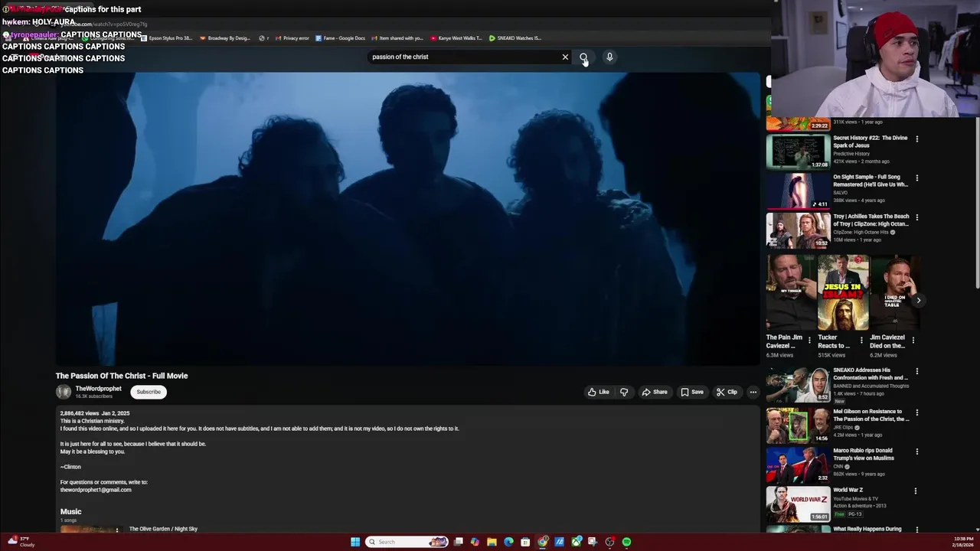The width and height of the screenshot is (980, 551).
Task: Open 'Mel Gibson on Resistance' video thumbnail
Action: tap(798, 425)
